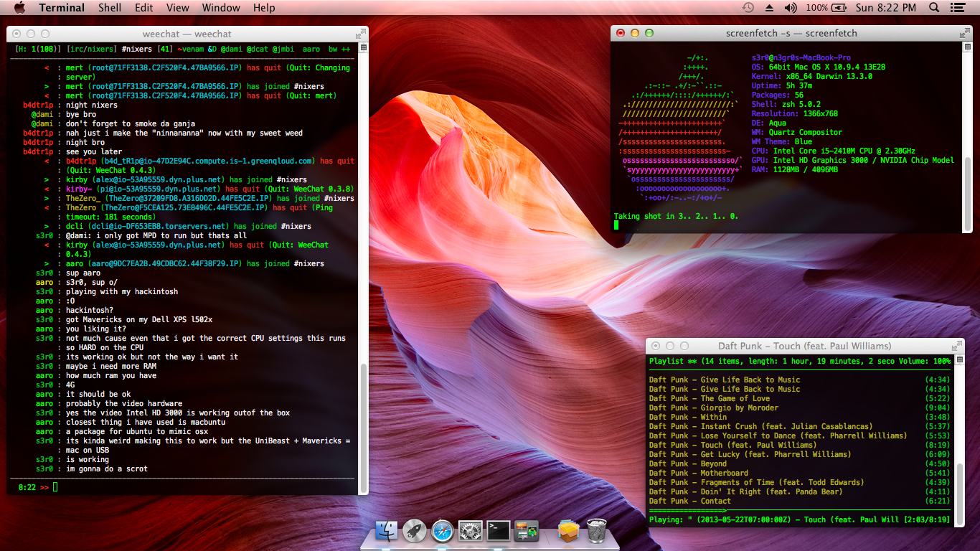Select 'Get Lucky (feat. Pharrell Williams)' row

[x=800, y=454]
